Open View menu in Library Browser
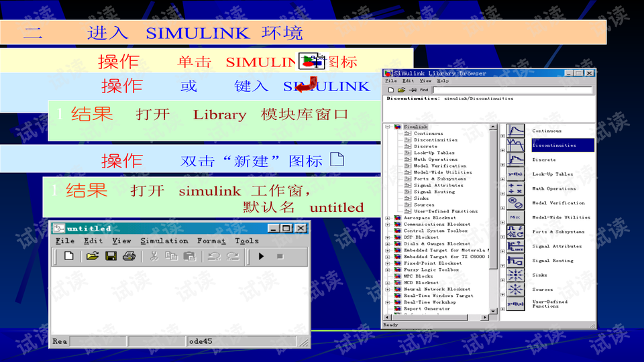This screenshot has height=362, width=644. [x=425, y=81]
